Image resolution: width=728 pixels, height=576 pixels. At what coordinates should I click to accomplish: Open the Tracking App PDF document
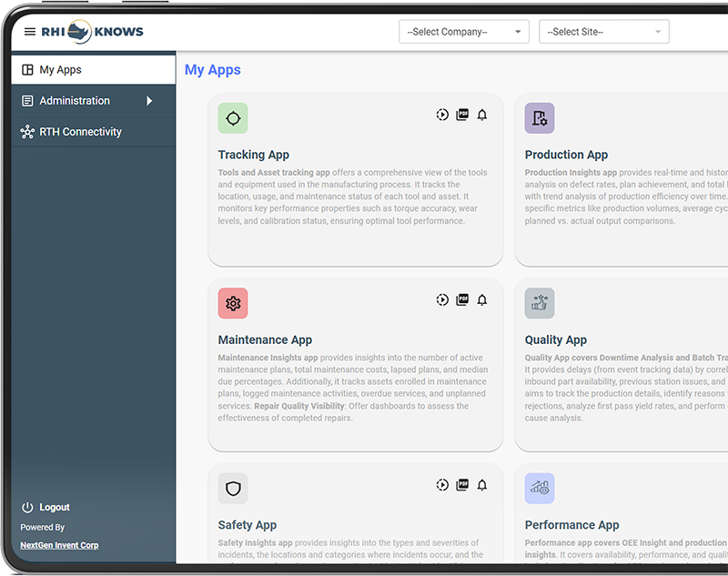coord(462,115)
